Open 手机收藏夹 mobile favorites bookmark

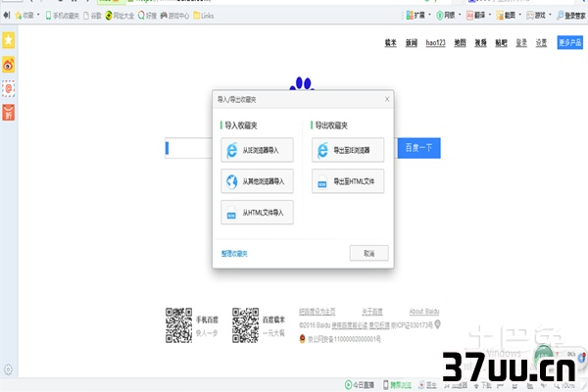pos(63,16)
